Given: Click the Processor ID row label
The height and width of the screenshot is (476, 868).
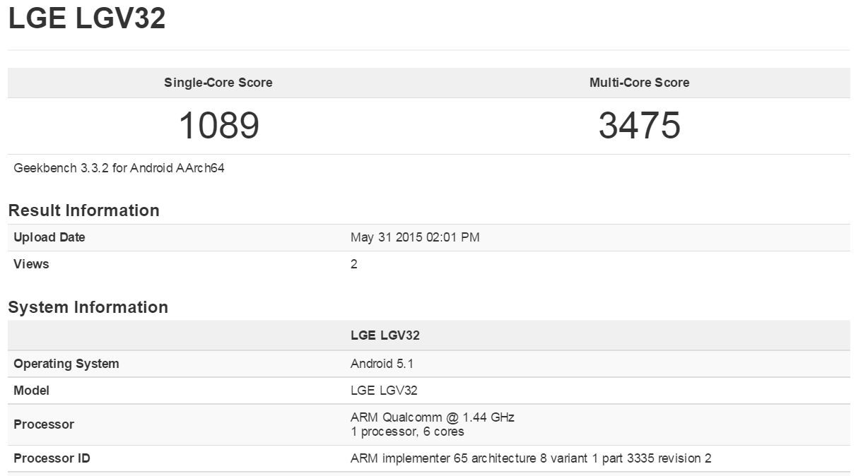Looking at the screenshot, I should pos(52,458).
